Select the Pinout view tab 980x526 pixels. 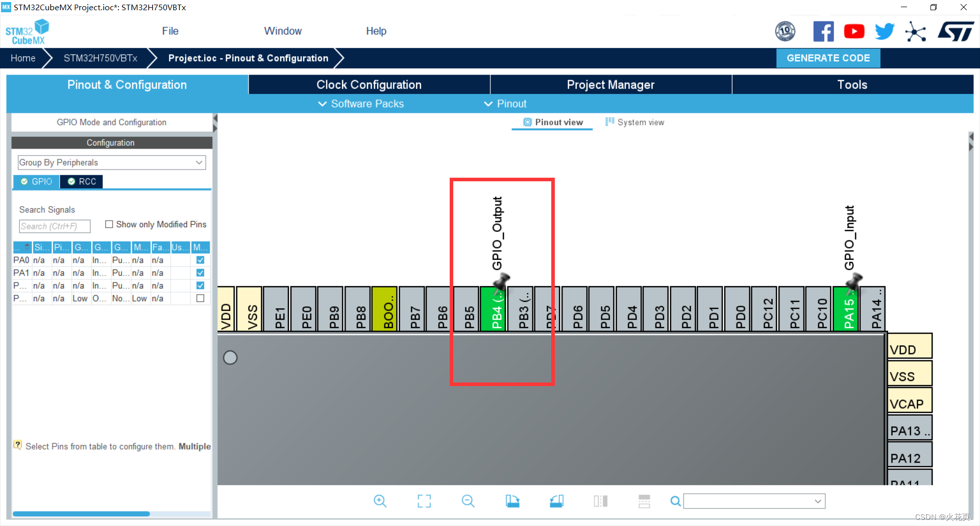tap(553, 122)
